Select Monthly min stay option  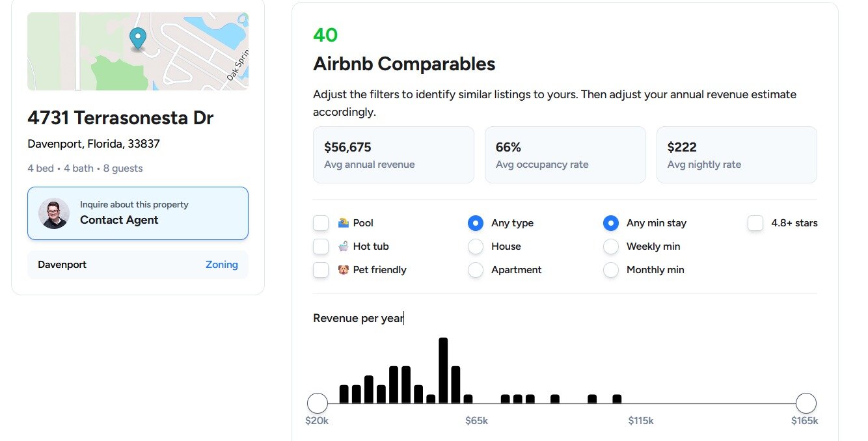(611, 270)
